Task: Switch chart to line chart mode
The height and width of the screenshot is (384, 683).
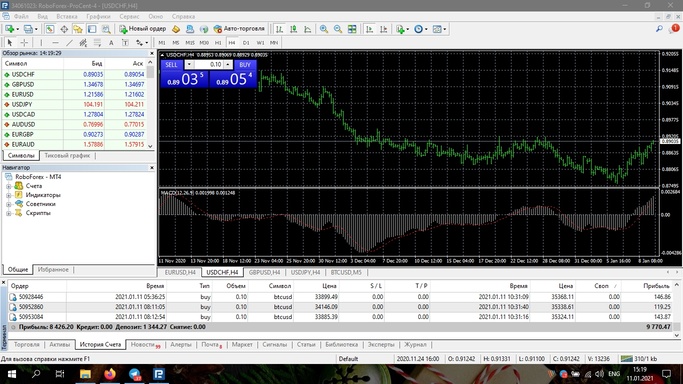Action: click(x=308, y=29)
